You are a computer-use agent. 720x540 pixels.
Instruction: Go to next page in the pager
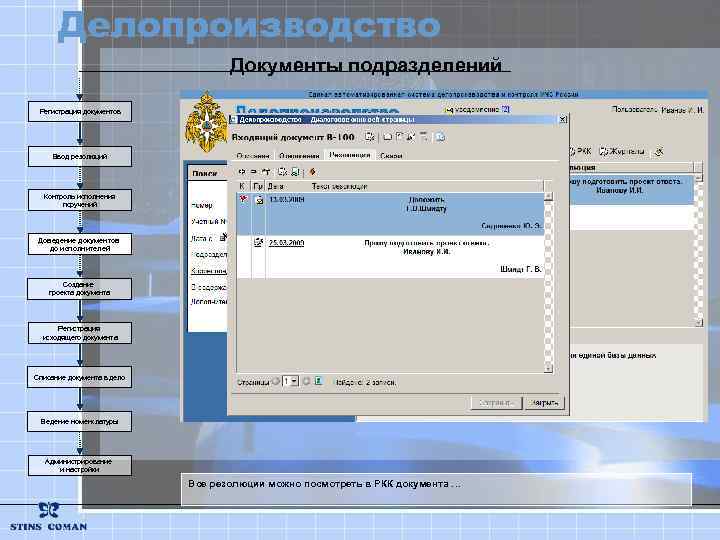point(306,381)
